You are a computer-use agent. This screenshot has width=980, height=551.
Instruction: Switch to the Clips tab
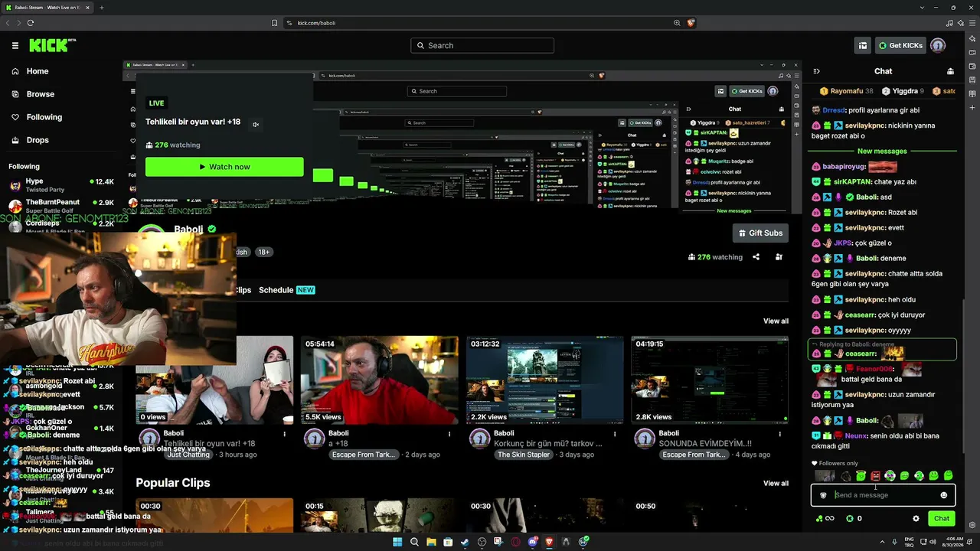243,290
